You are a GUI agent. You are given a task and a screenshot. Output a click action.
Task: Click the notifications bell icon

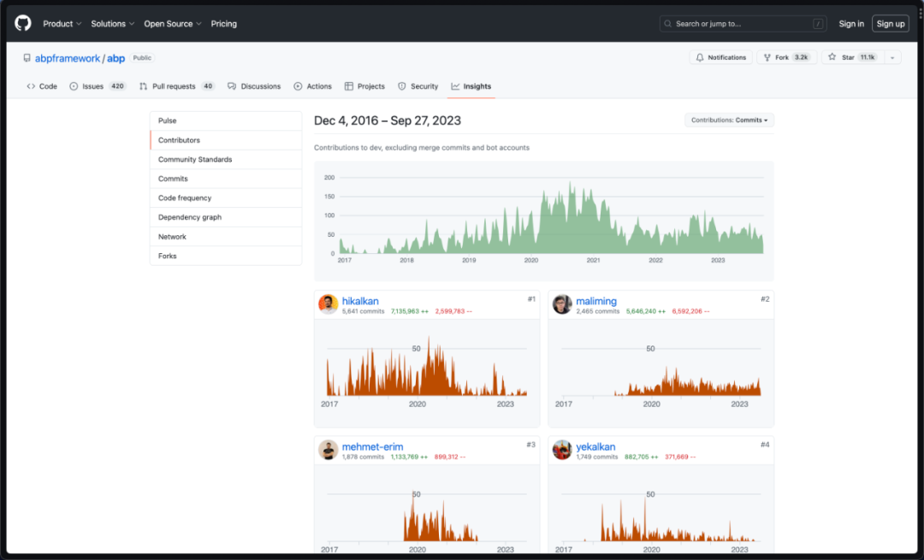700,57
